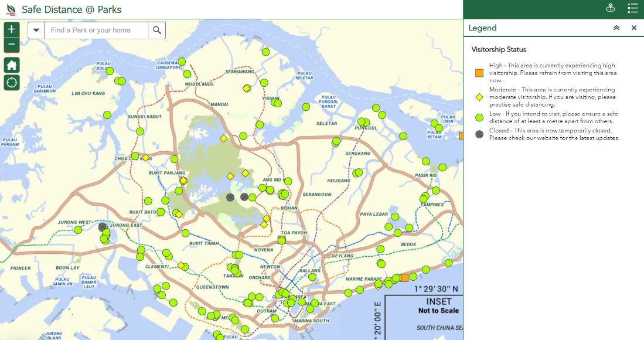644x340 pixels.
Task: Click the Legend panel heading
Action: tap(483, 28)
